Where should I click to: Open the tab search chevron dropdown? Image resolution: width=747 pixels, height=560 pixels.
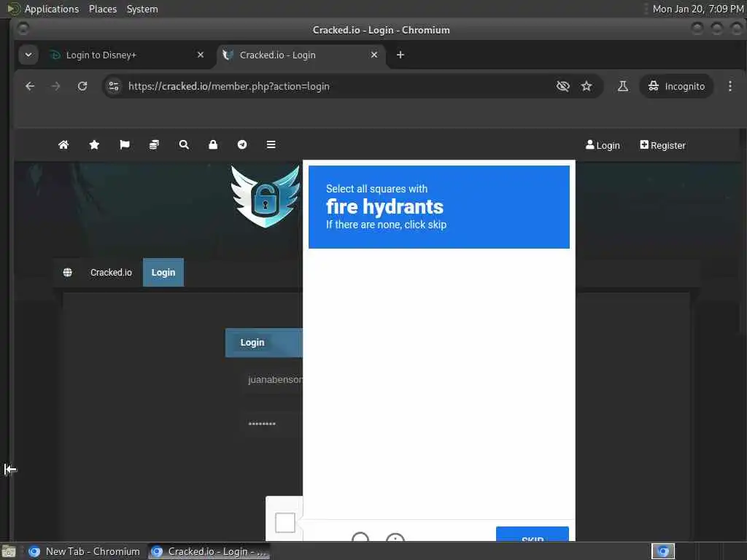(x=28, y=55)
